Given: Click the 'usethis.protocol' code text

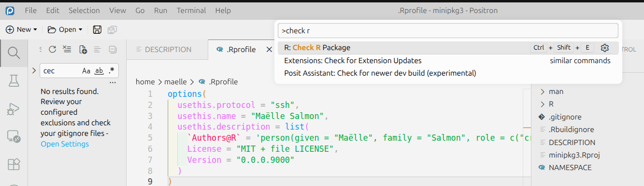Looking at the screenshot, I should [x=216, y=105].
